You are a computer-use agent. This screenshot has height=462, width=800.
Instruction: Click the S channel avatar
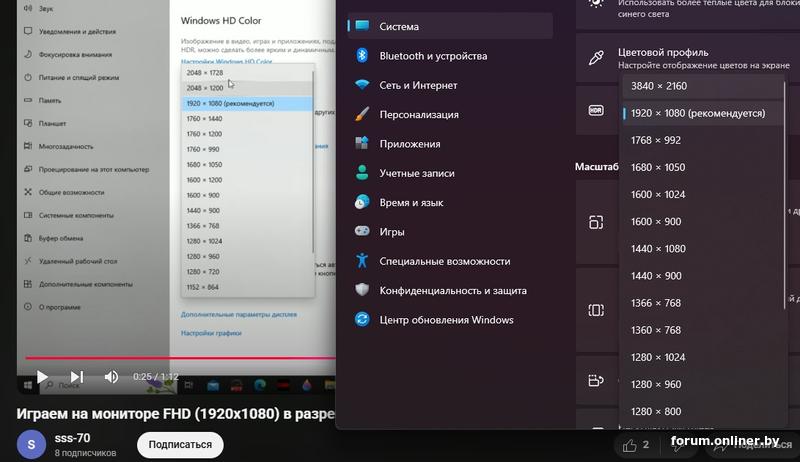click(x=31, y=444)
